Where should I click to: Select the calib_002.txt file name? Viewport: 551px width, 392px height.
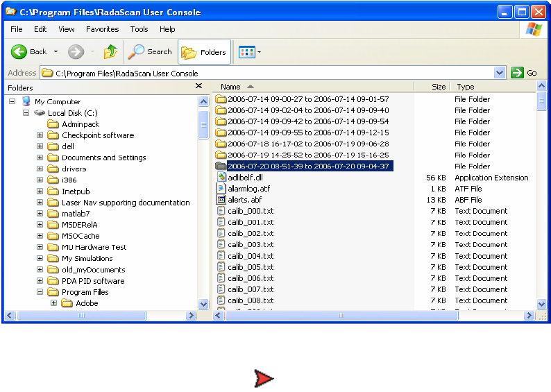click(x=251, y=234)
